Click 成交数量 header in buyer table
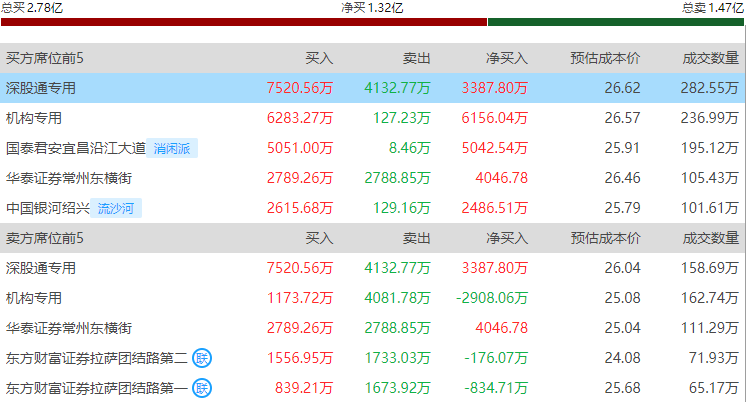Image resolution: width=746 pixels, height=402 pixels. click(711, 58)
